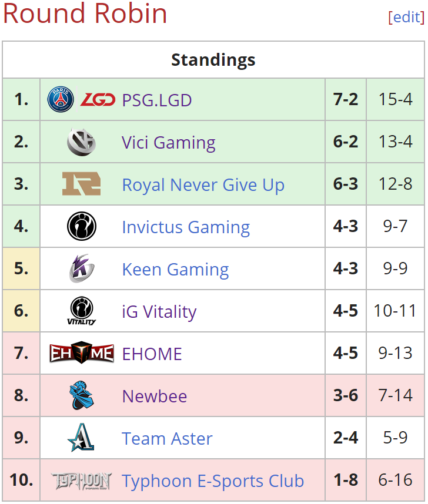Follow the Royal Never Give Up link
The height and width of the screenshot is (504, 428).
click(x=203, y=185)
